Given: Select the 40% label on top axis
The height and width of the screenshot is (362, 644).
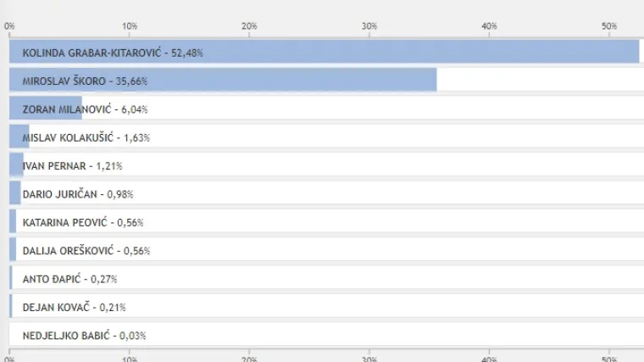Looking at the screenshot, I should tap(489, 26).
